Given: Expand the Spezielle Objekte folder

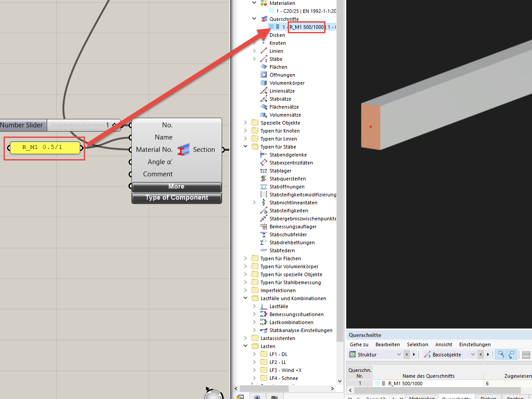Looking at the screenshot, I should click(245, 122).
